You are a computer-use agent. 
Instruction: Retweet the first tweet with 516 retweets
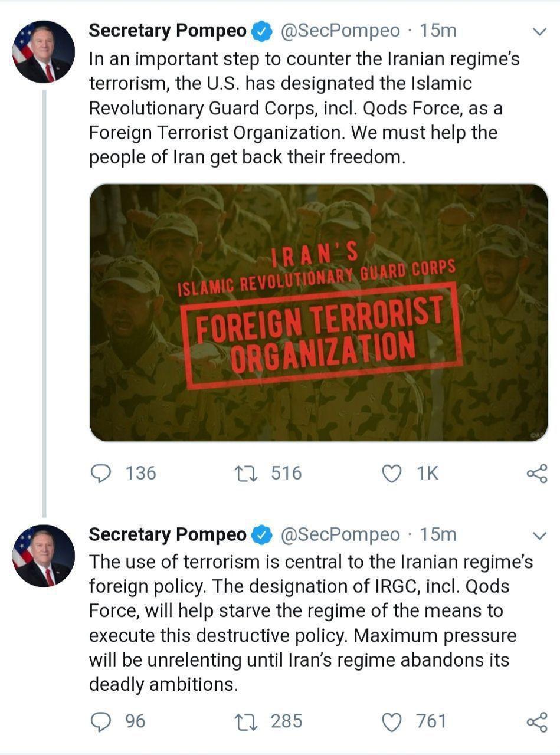pos(243,473)
